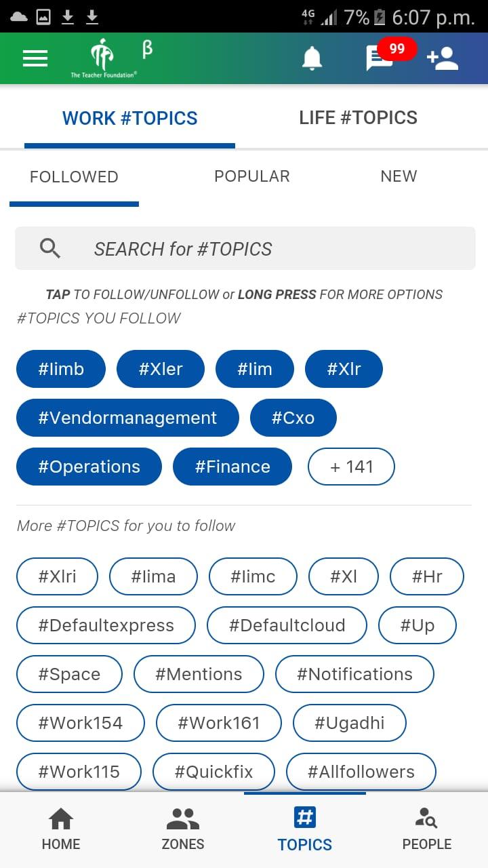Tap the search magnifier icon
Viewport: 488px width, 868px height.
click(50, 249)
